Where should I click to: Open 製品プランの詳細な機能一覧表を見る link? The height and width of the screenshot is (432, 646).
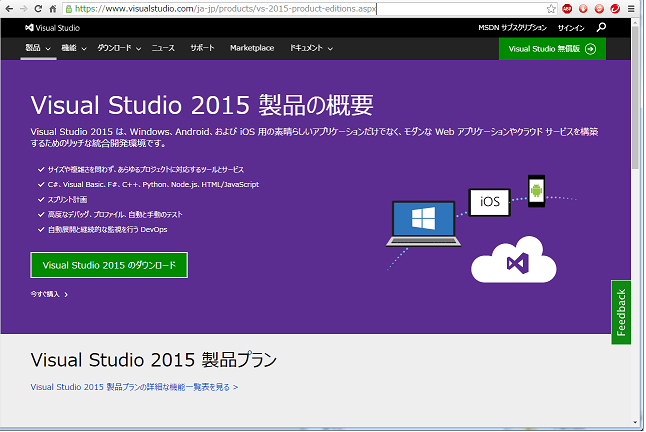(134, 387)
